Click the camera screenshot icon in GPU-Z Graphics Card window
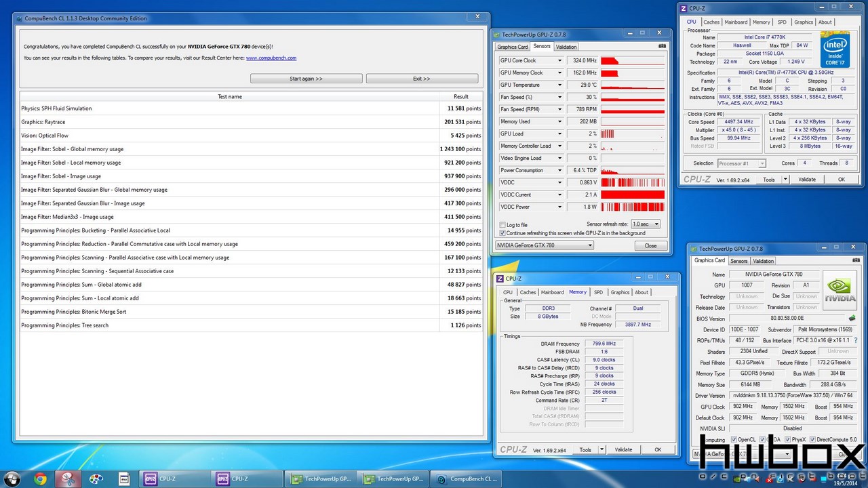 [858, 261]
